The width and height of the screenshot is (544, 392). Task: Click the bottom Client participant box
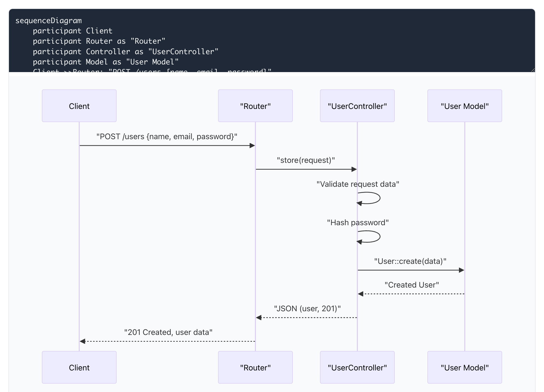coord(79,367)
